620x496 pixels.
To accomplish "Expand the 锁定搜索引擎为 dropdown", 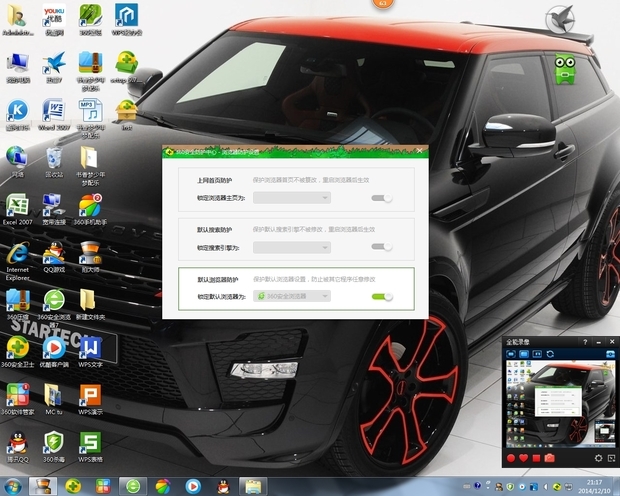I will click(x=291, y=247).
